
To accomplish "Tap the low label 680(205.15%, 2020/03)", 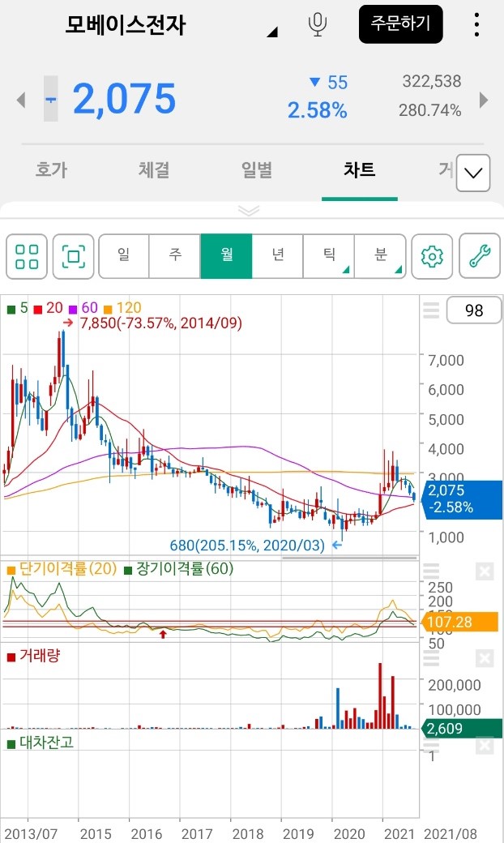I will (247, 546).
